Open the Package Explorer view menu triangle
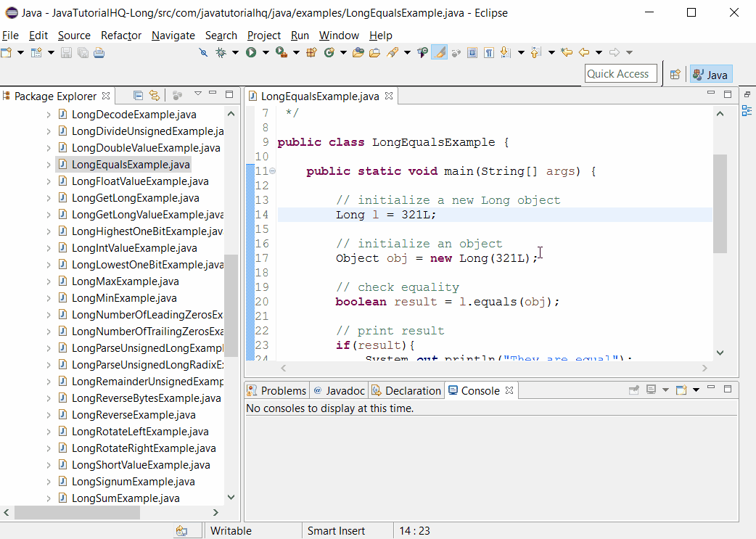Screen dimensions: 756x539 pyautogui.click(x=197, y=94)
